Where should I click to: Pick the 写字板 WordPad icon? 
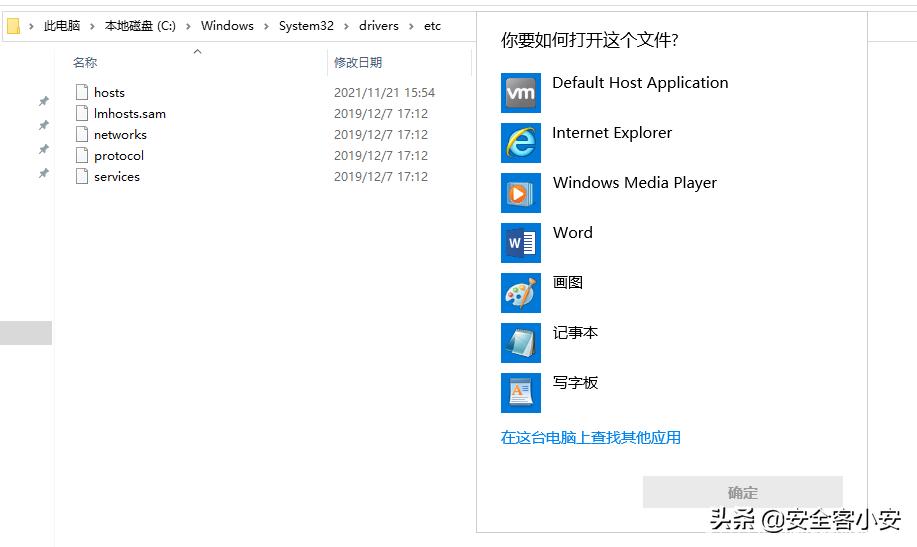pos(520,393)
